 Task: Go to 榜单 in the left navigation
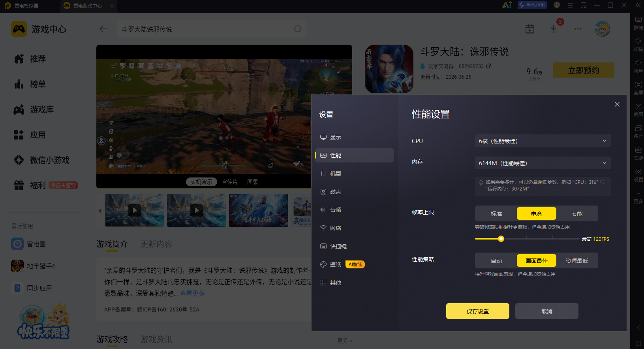pos(30,84)
